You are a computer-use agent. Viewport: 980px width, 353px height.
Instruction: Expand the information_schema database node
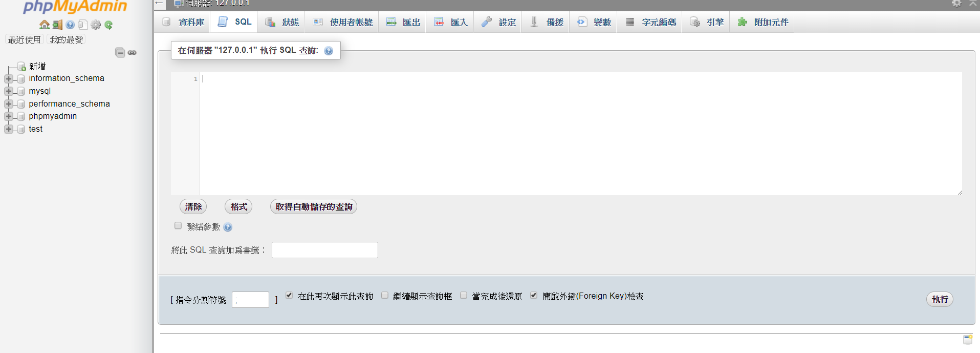pos(8,79)
